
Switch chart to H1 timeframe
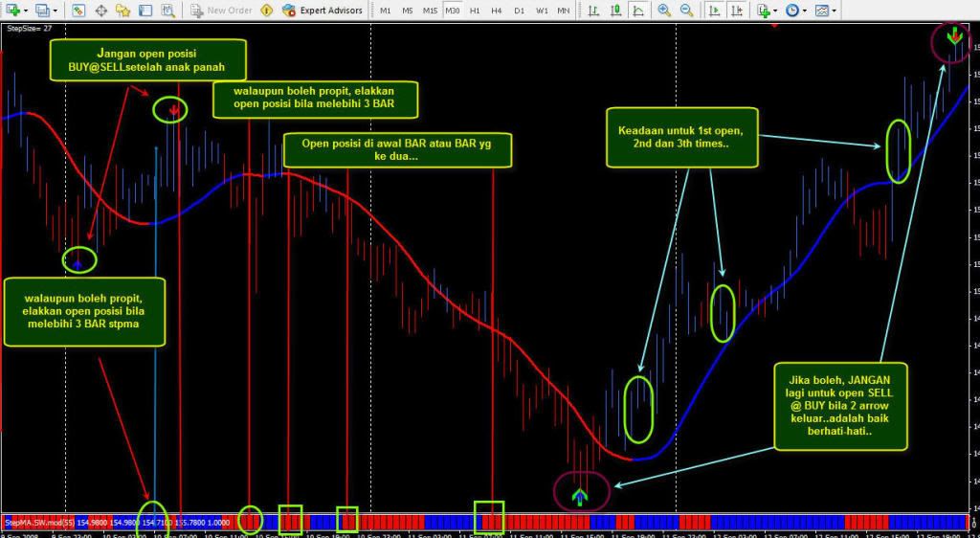[475, 11]
